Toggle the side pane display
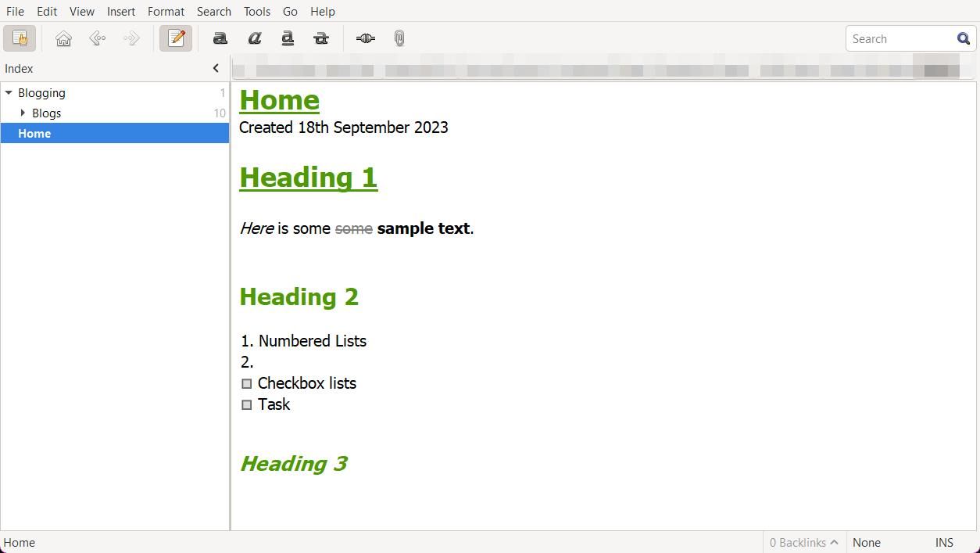 (20, 38)
